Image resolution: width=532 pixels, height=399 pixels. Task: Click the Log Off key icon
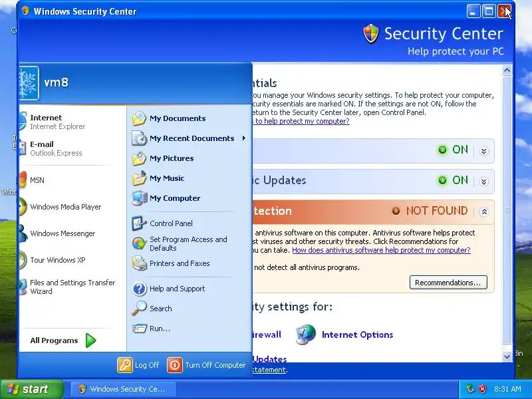[125, 365]
